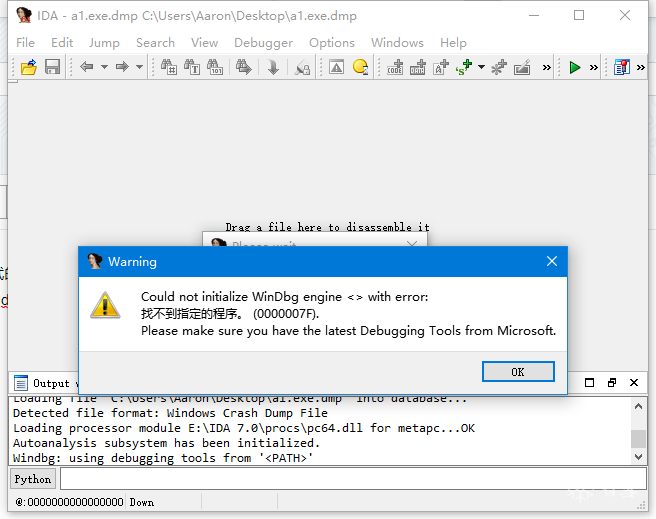Click the address 0000000000000000 status field
The image size is (656, 519).
coord(69,502)
